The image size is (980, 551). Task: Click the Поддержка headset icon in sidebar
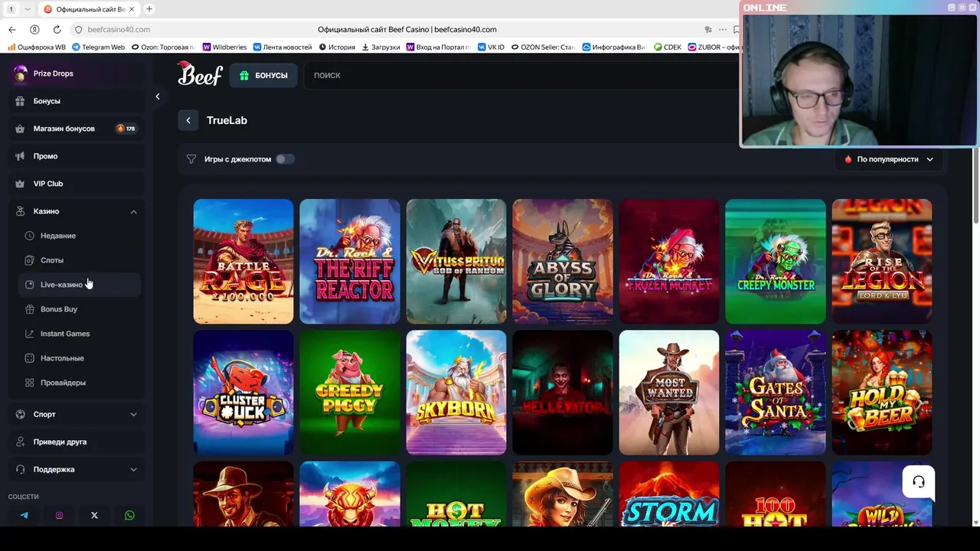click(20, 469)
